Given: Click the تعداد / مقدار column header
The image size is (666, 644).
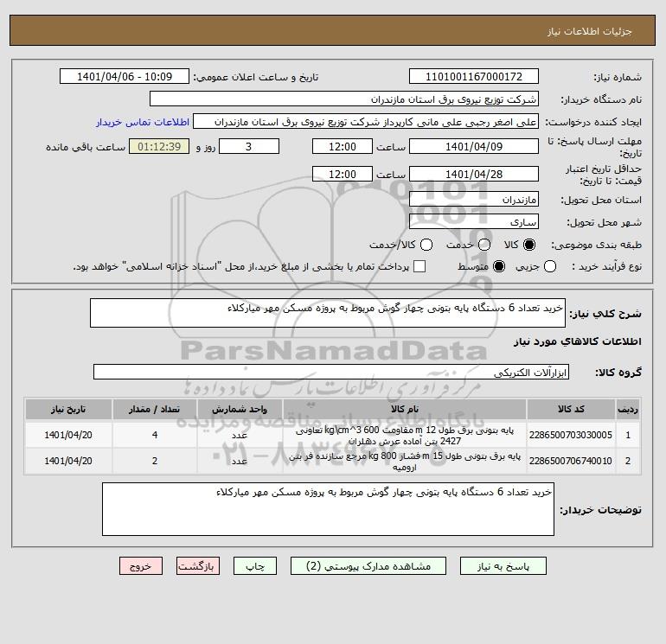Looking at the screenshot, I should pyautogui.click(x=155, y=409).
